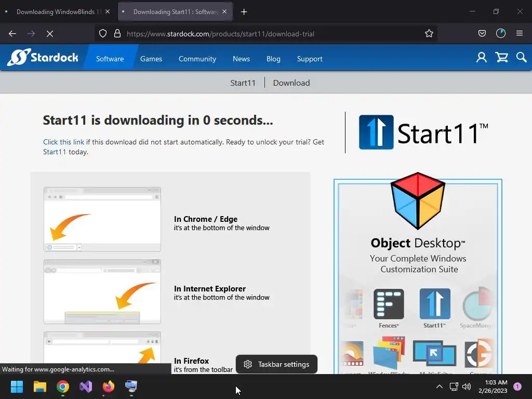
Task: Click the site search magnifier icon
Action: click(521, 57)
